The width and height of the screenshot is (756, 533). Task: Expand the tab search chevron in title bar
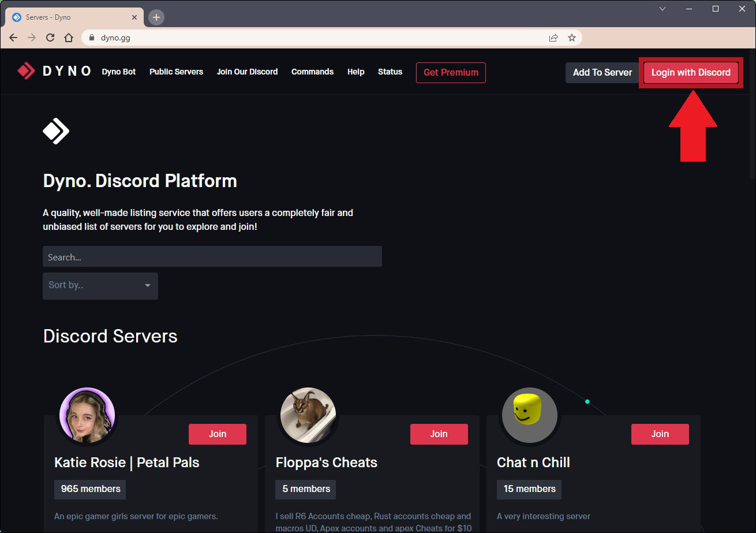coord(663,9)
